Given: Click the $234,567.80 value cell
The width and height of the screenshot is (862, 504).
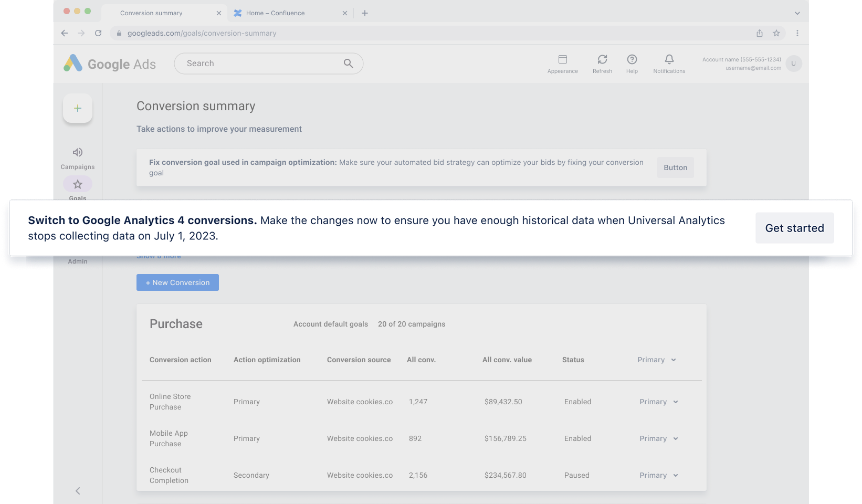Looking at the screenshot, I should click(505, 475).
